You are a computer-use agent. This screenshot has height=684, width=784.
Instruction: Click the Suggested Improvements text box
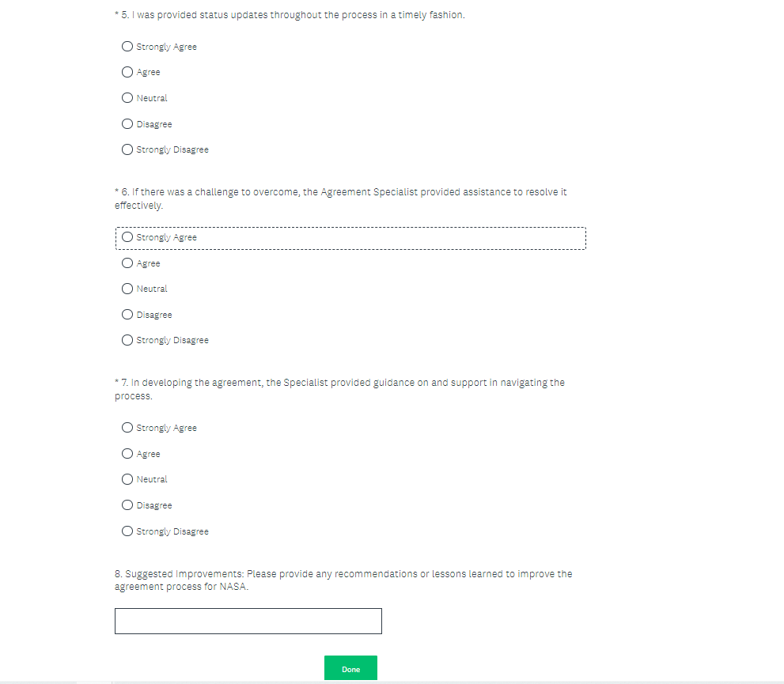pyautogui.click(x=248, y=621)
